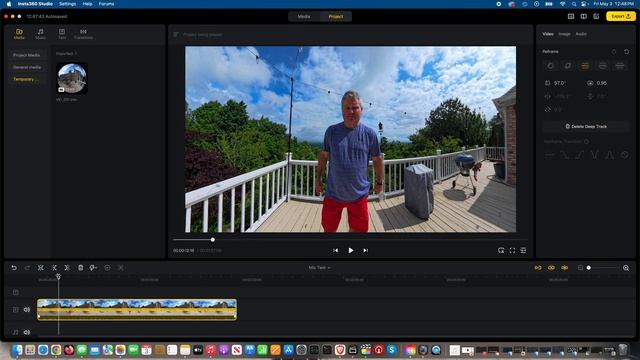Toggle the first yellow timeline snapping option
Image resolution: width=640 pixels, height=360 pixels.
(538, 268)
